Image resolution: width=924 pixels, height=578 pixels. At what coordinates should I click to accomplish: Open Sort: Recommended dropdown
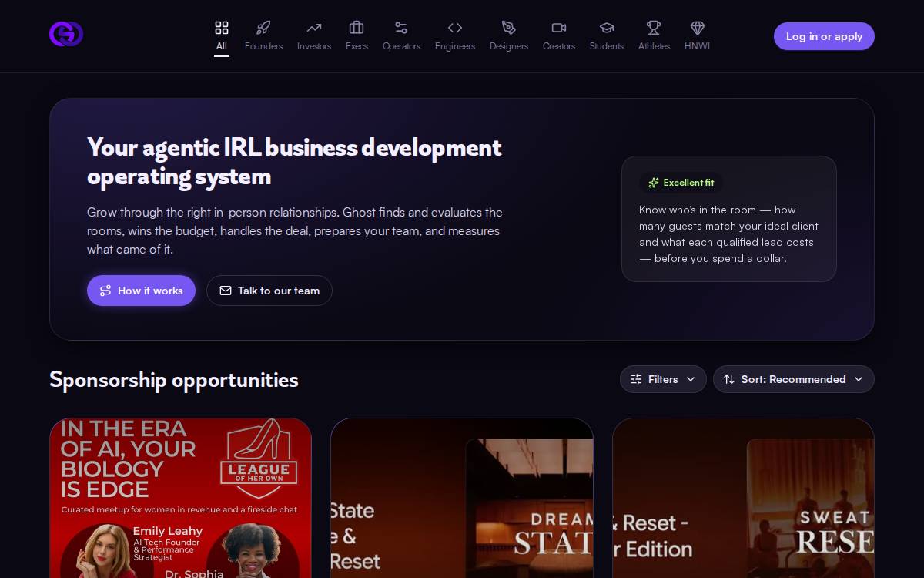click(794, 379)
